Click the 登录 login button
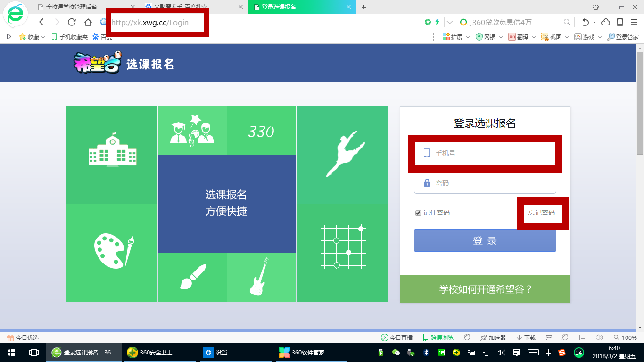The image size is (644, 362). pos(485,241)
